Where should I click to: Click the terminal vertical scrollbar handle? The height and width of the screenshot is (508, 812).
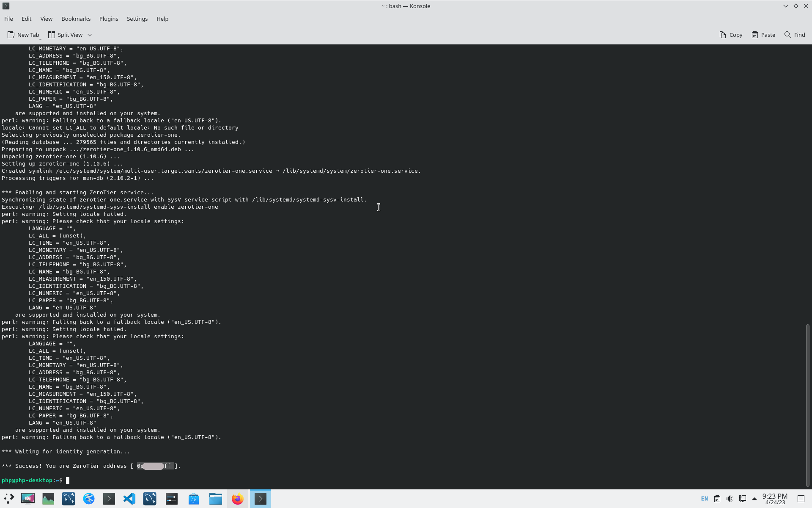[807, 404]
